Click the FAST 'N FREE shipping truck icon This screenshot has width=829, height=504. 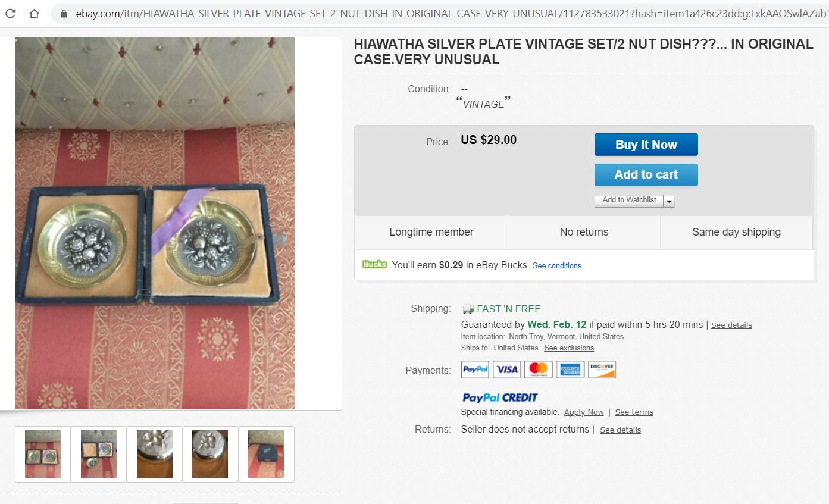[467, 308]
